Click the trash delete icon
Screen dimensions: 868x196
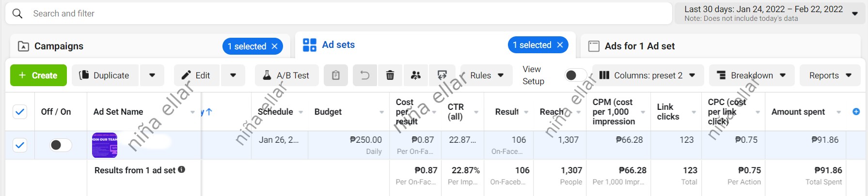[x=390, y=75]
